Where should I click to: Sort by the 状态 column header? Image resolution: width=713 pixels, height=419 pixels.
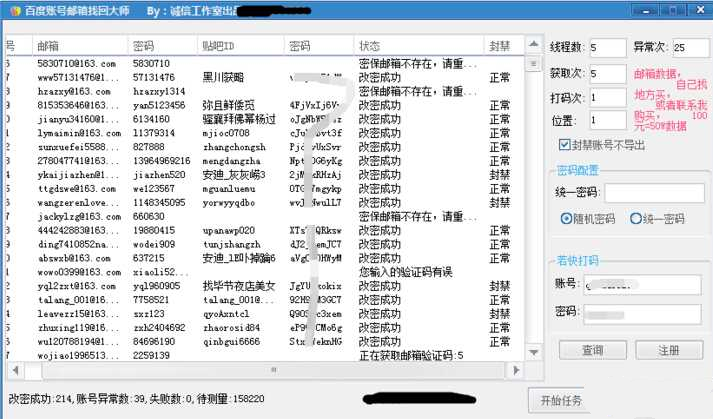419,46
